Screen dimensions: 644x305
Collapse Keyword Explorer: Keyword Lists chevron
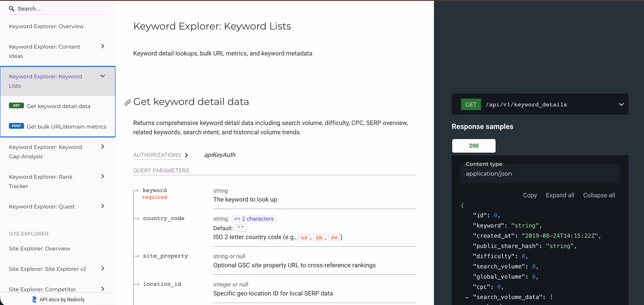pyautogui.click(x=103, y=76)
